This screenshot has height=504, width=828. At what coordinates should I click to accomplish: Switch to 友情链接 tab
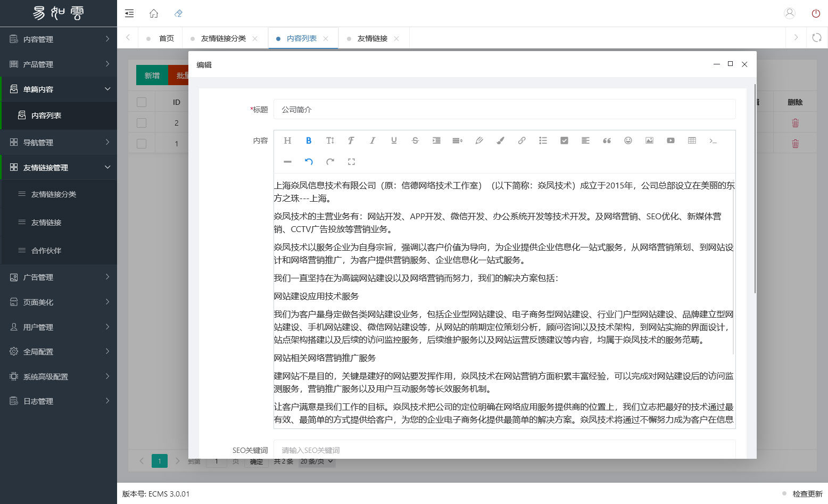click(x=372, y=38)
